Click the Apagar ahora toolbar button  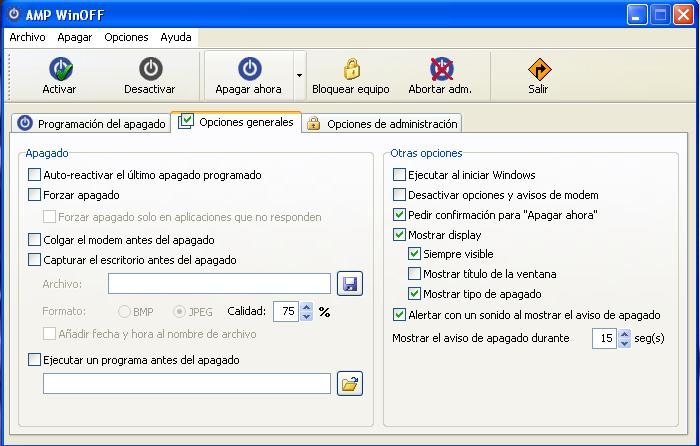[x=249, y=76]
